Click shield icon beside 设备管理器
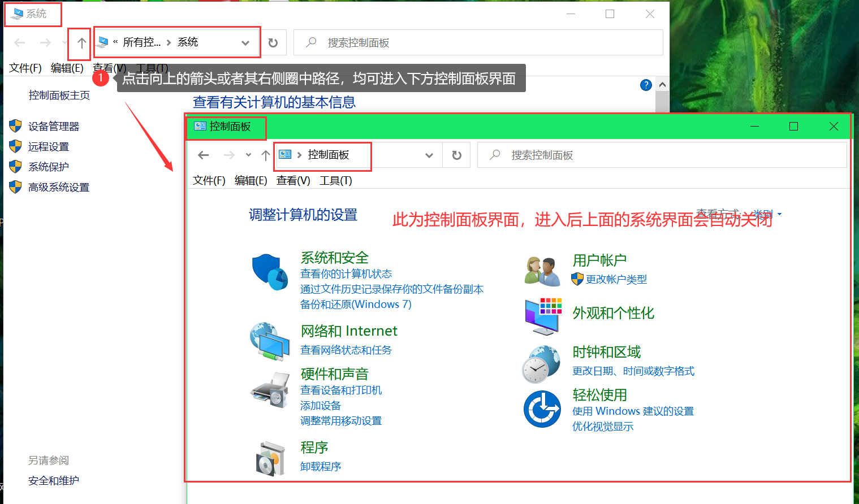859x504 pixels. (15, 126)
